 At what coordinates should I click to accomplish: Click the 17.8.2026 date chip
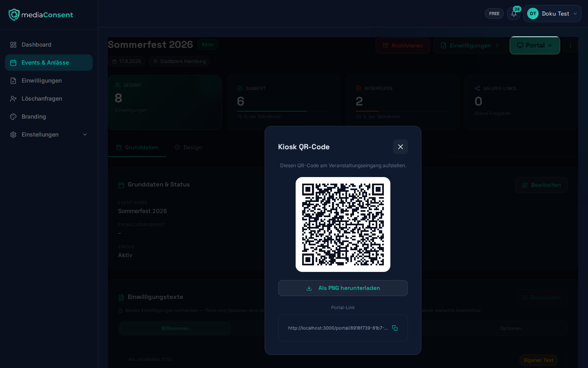click(x=127, y=61)
